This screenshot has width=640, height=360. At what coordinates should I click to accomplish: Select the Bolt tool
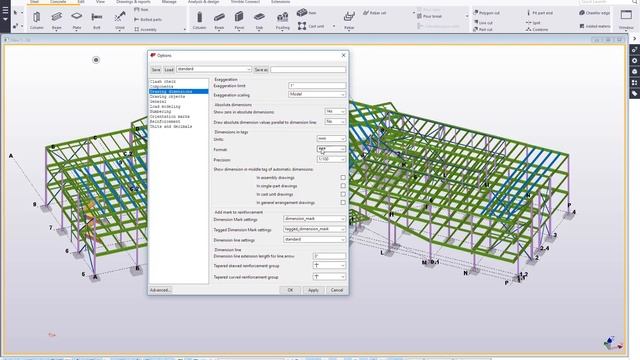coord(97,19)
